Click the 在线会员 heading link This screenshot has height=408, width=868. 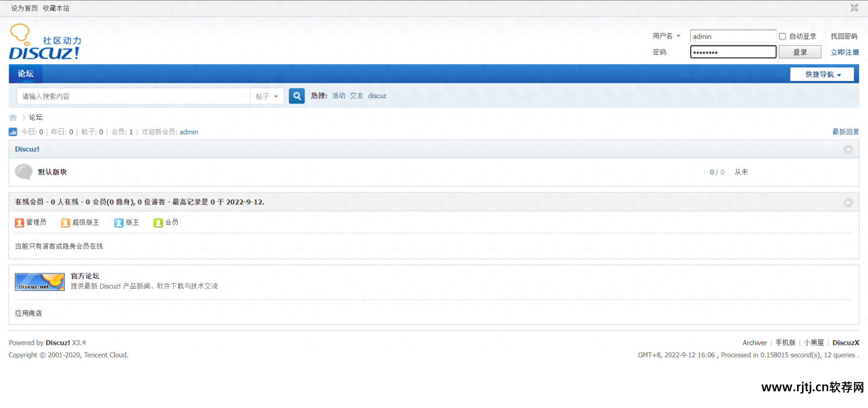point(29,202)
